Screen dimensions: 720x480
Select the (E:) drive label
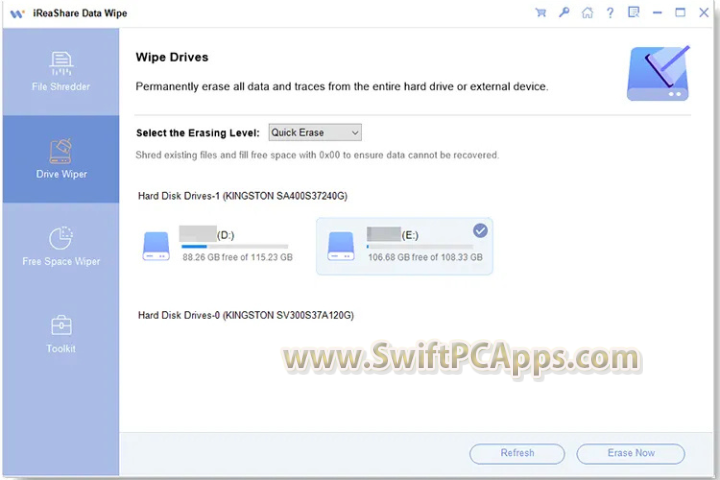[410, 235]
